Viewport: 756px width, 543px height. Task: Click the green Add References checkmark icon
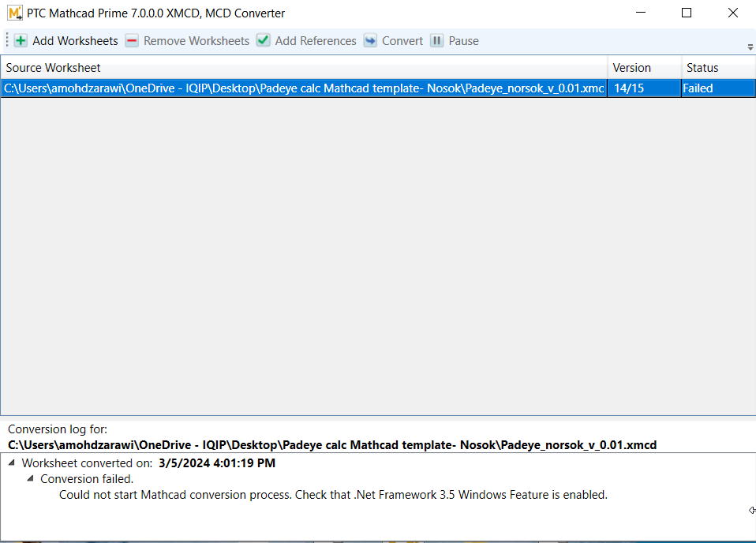[263, 40]
